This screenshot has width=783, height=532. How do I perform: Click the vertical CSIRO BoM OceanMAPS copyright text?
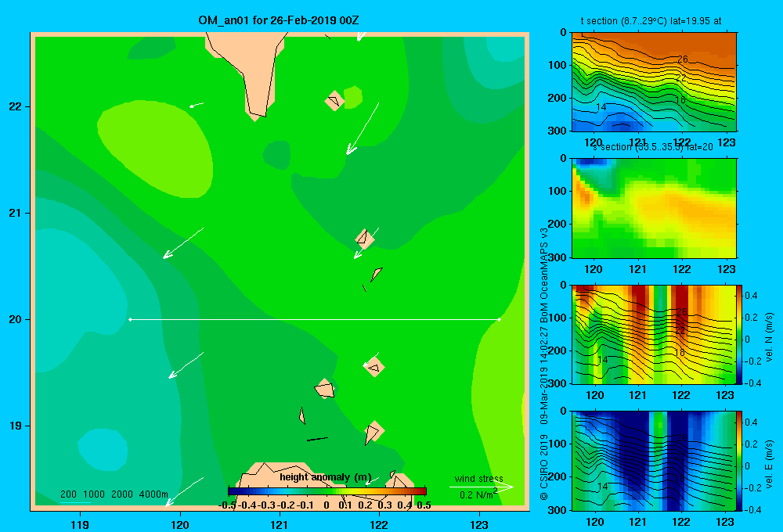544,364
